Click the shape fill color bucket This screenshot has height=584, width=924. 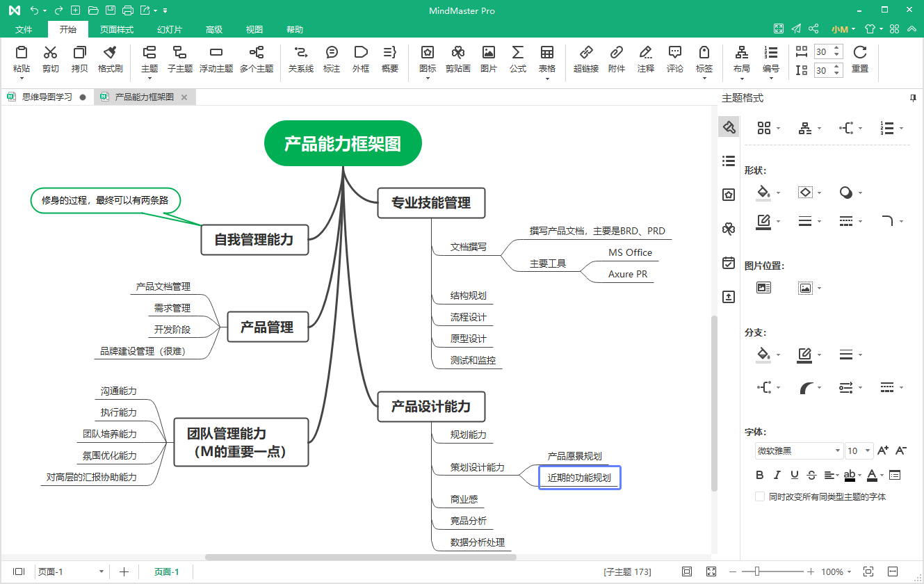763,192
